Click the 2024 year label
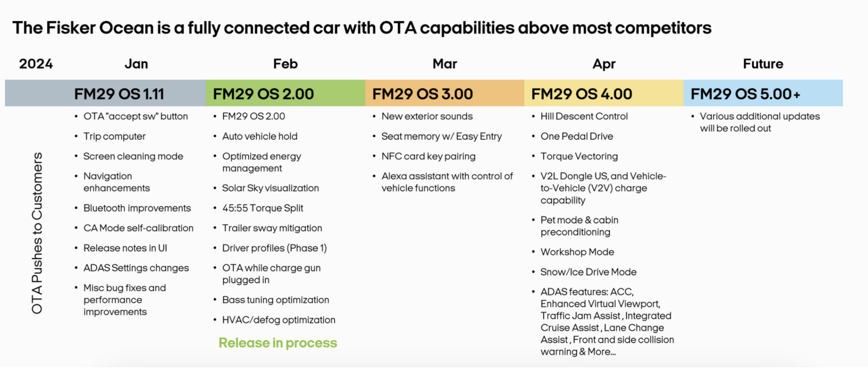868x391 pixels. 36,64
